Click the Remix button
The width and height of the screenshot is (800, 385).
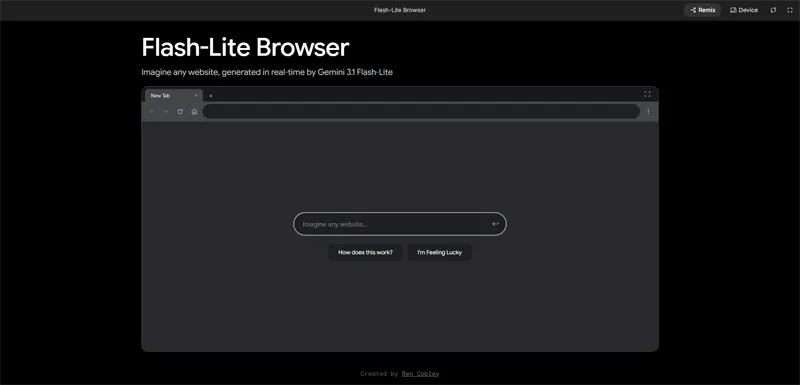(x=703, y=10)
